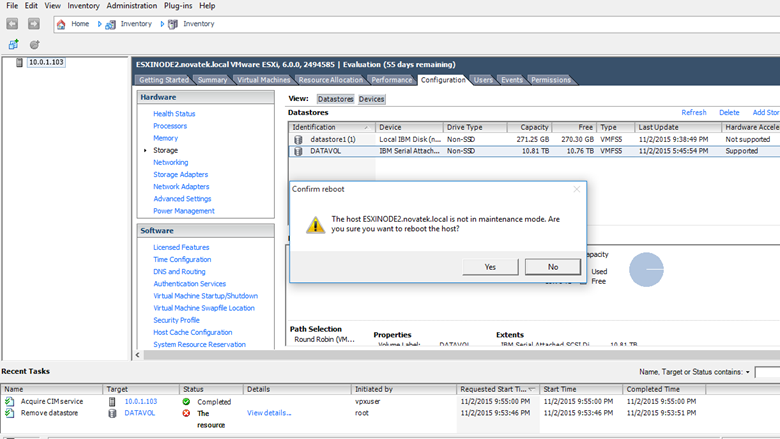Open Security Profile link
Image resolution: width=780 pixels, height=439 pixels.
click(176, 320)
